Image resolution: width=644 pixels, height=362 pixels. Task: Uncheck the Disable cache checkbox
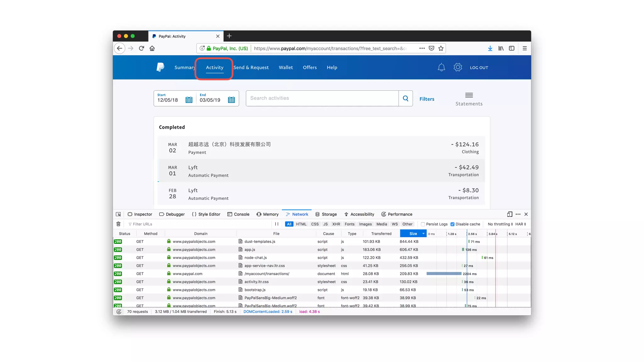click(x=452, y=224)
